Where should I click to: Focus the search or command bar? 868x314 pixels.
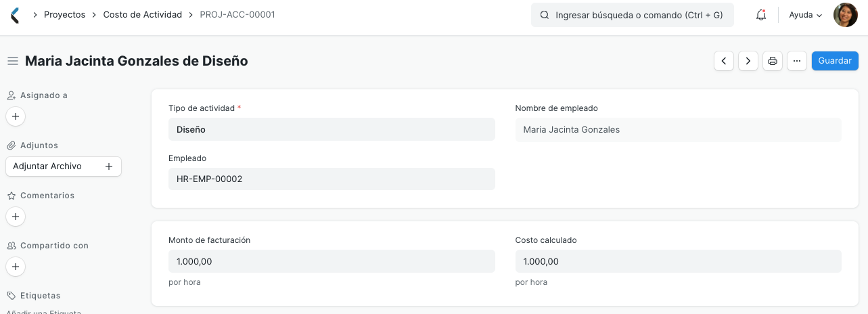tap(633, 15)
